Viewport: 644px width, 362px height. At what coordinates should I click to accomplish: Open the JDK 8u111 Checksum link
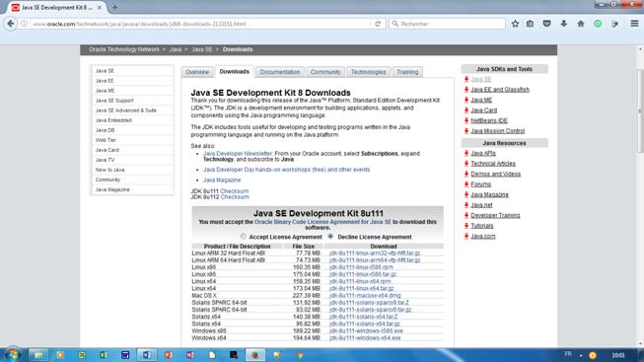tap(234, 191)
